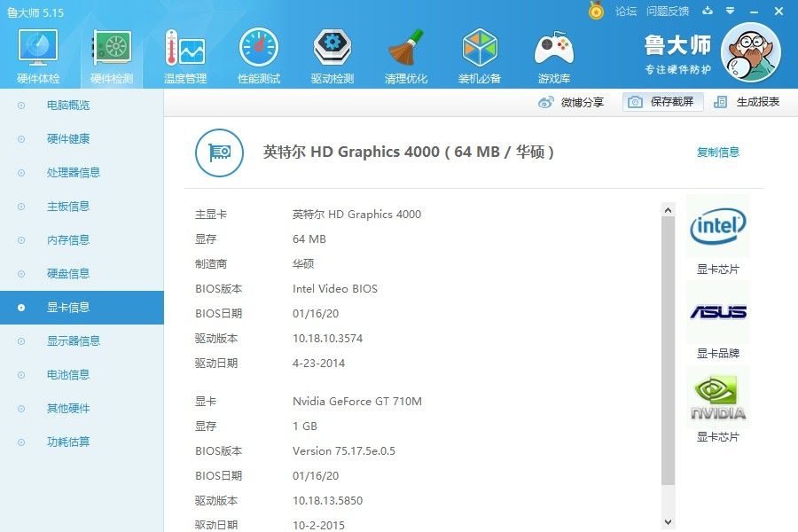Click driver date 10-2-2015 value

pyautogui.click(x=318, y=526)
